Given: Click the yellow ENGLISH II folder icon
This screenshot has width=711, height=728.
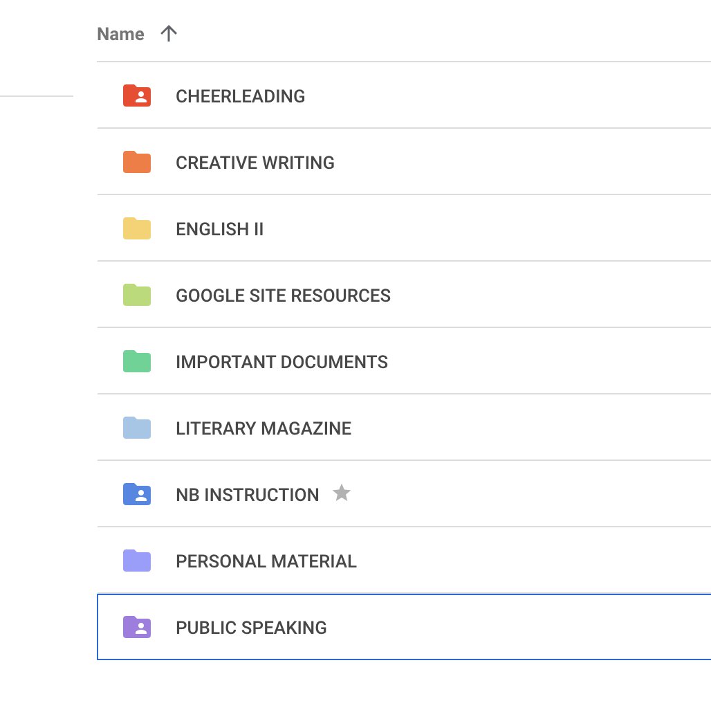Looking at the screenshot, I should coord(136,228).
